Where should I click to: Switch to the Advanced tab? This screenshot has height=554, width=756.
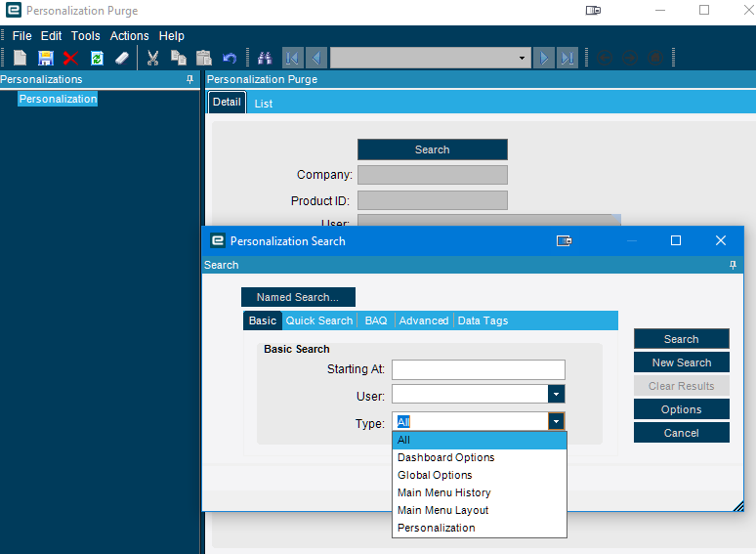(x=423, y=320)
